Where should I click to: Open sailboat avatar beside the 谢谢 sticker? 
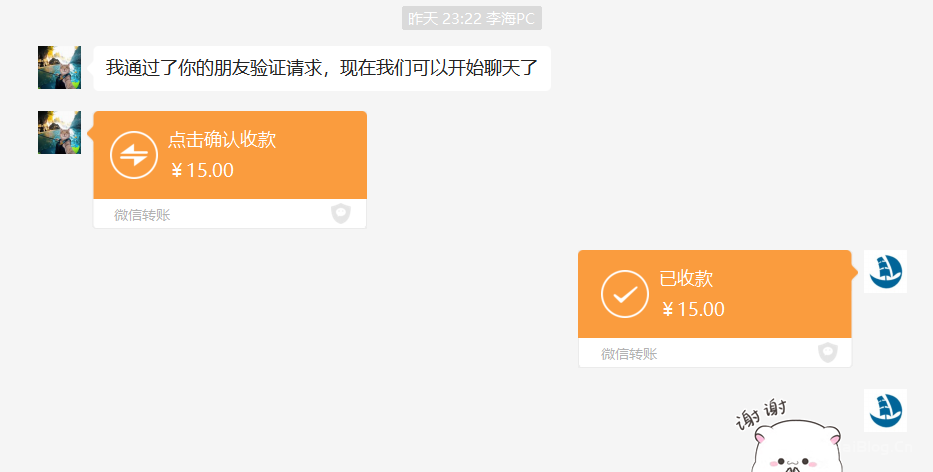pyautogui.click(x=885, y=410)
